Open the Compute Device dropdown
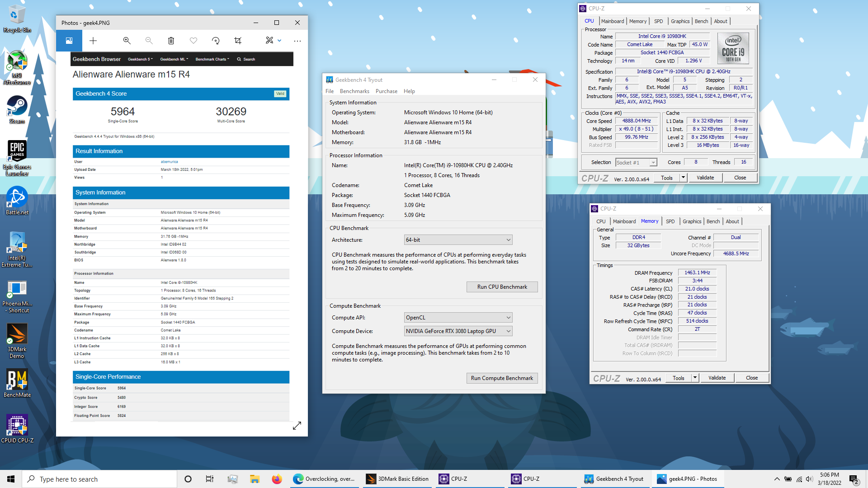The image size is (868, 488). (458, 331)
